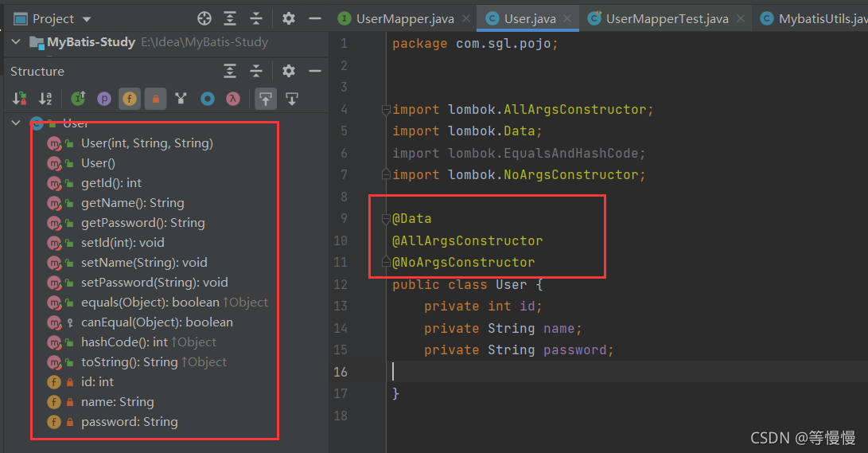
Task: Click the group-by fork icon in Structure toolbar
Action: click(x=181, y=99)
